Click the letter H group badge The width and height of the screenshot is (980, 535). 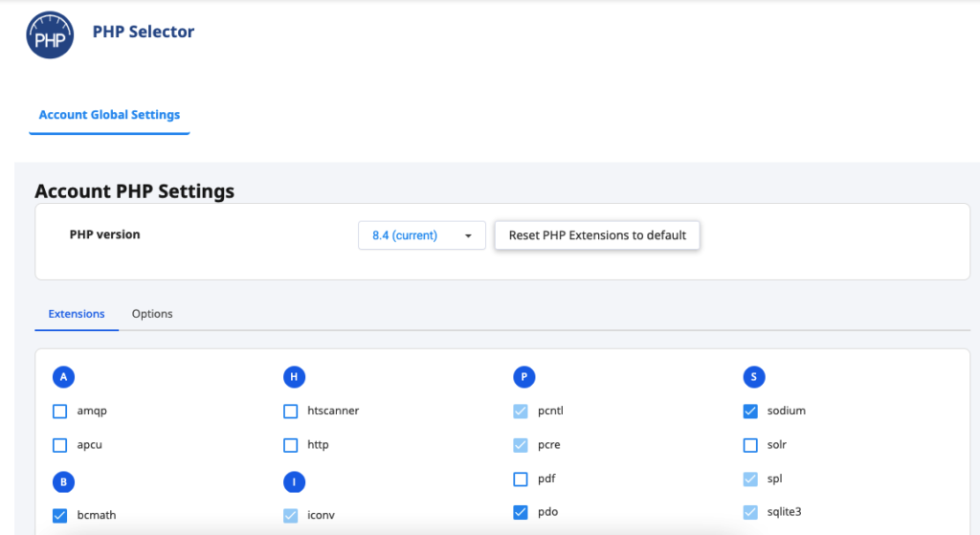pos(294,377)
